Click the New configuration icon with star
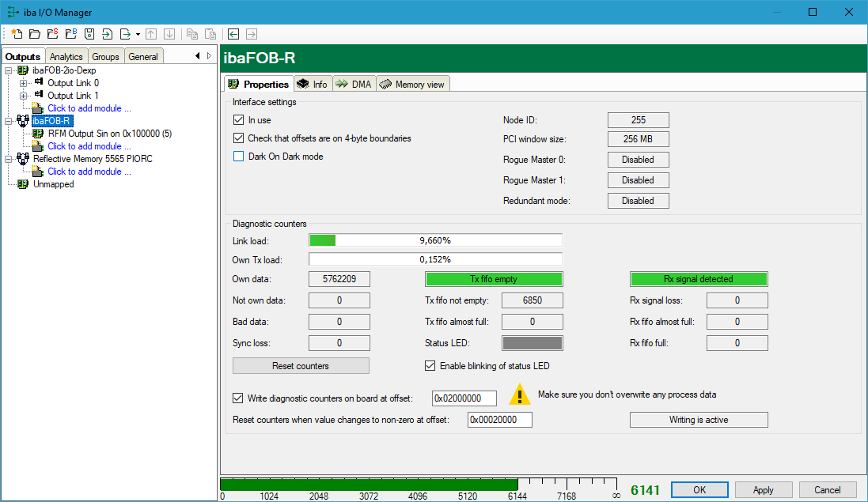Screen dimensions: 868x502 (x=16, y=34)
